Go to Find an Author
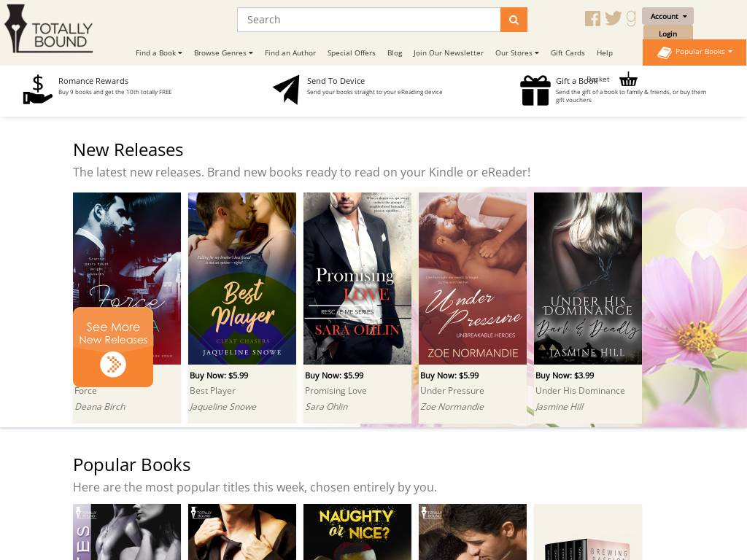 (x=290, y=52)
